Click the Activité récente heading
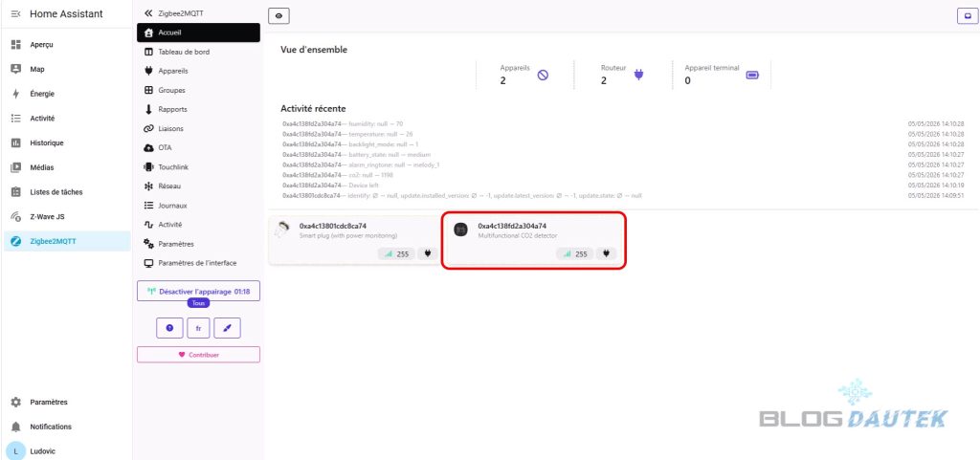Screen dimensions: 980x460 pos(313,109)
